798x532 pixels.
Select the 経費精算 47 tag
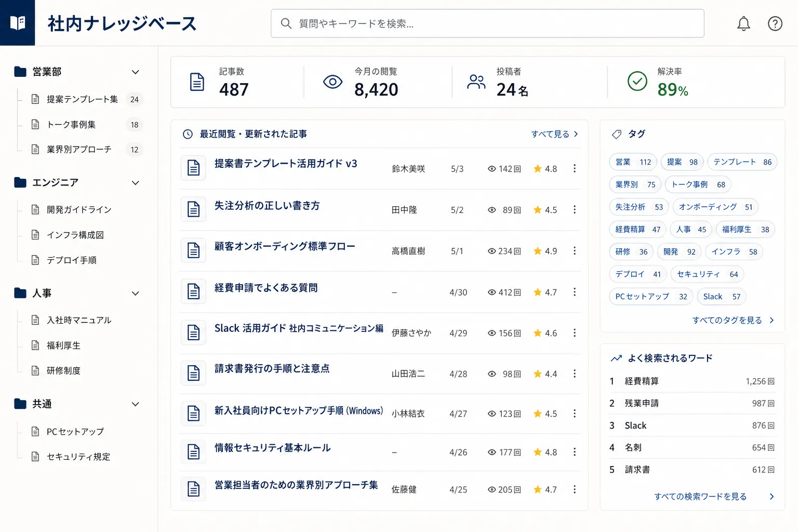[637, 229]
